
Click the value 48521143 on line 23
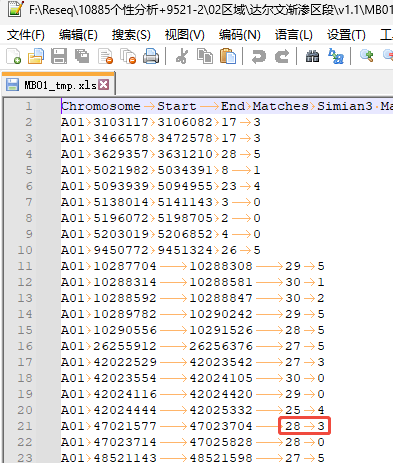pos(125,458)
